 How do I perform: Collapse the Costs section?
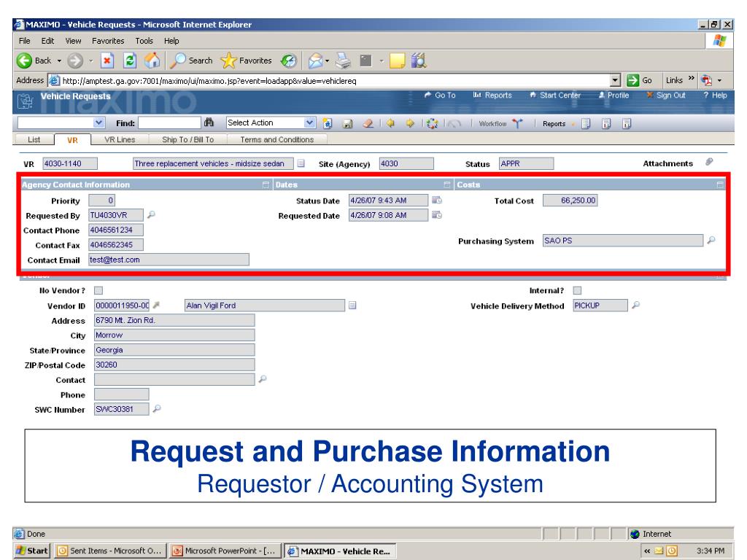click(720, 184)
